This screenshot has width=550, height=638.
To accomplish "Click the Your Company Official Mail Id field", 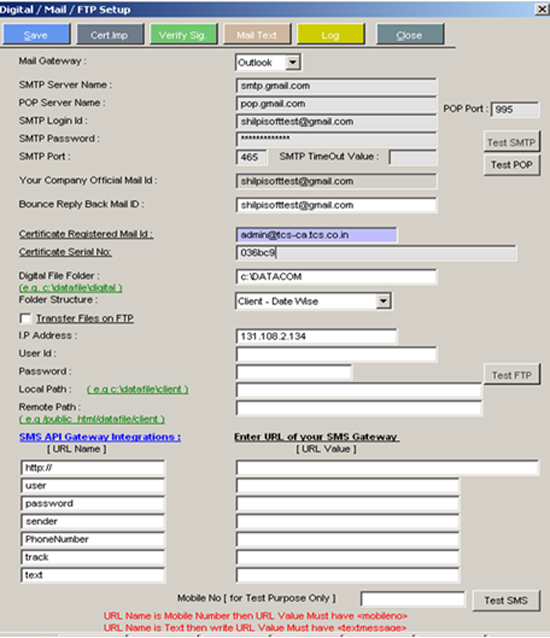I will (x=336, y=181).
